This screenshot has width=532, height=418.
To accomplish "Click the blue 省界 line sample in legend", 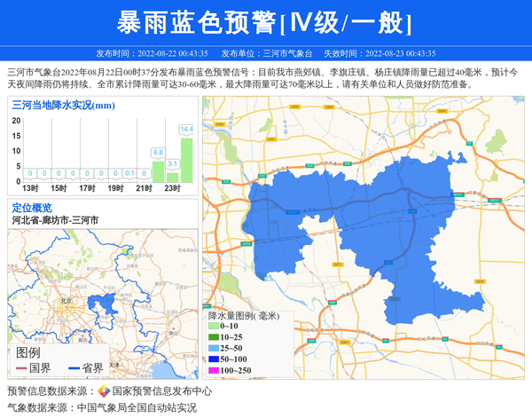I will tap(74, 368).
